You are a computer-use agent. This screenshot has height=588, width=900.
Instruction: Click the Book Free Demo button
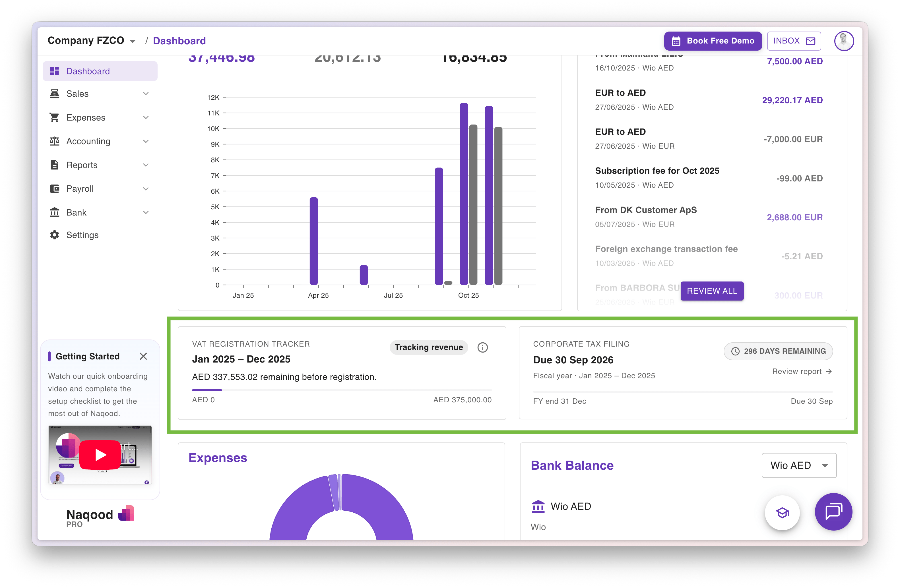coord(713,41)
